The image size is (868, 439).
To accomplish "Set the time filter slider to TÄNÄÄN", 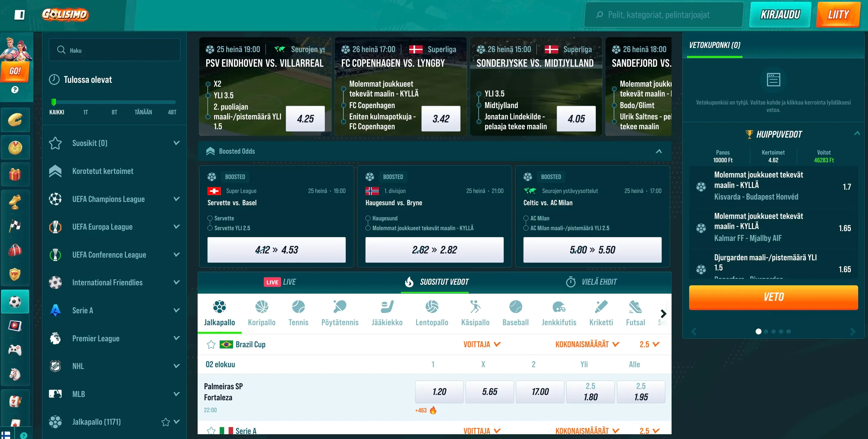I will (143, 112).
